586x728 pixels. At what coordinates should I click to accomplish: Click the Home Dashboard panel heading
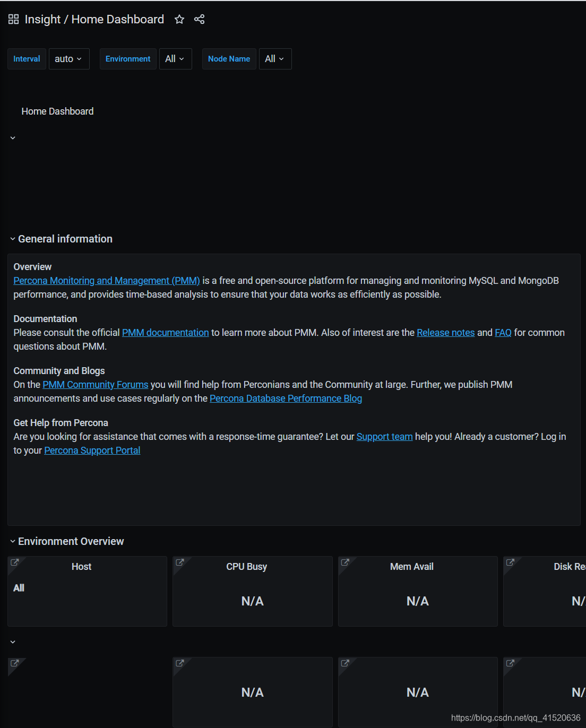click(58, 111)
